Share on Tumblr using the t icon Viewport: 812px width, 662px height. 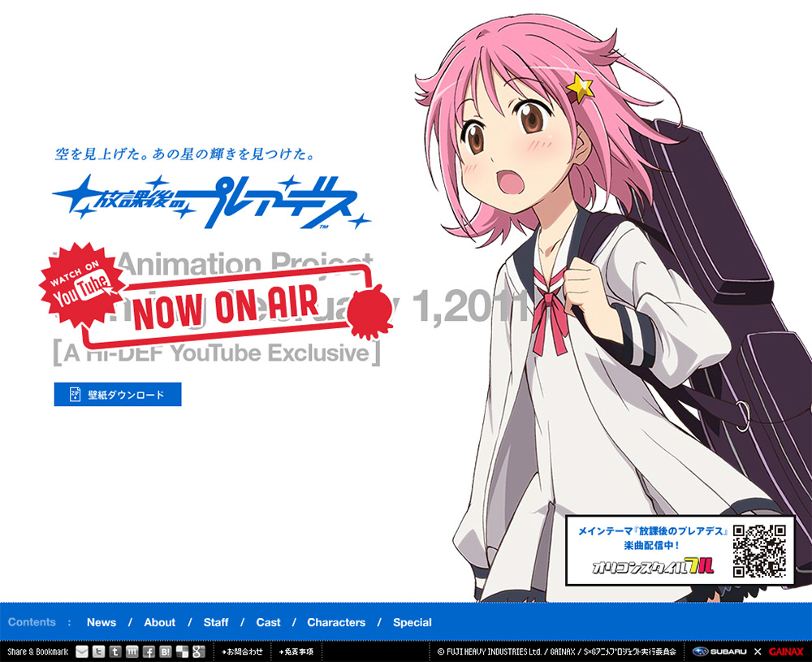115,651
